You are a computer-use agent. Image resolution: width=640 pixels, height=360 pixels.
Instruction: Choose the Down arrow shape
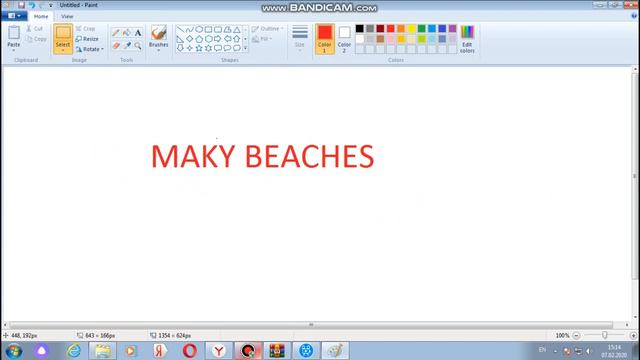pos(180,48)
